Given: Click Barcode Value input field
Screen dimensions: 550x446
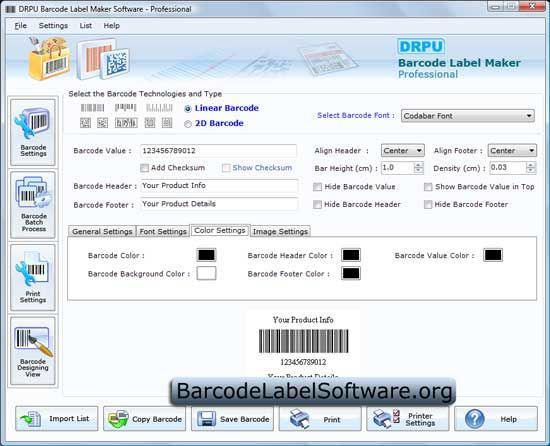Looking at the screenshot, I should (x=219, y=151).
